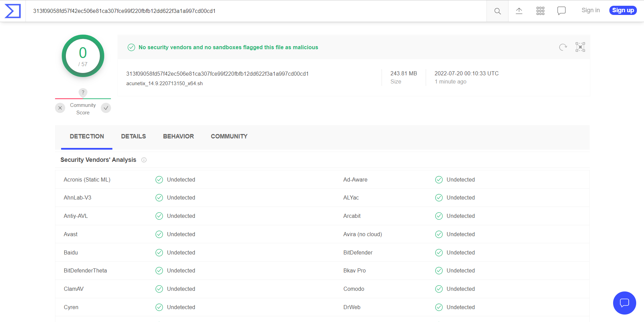This screenshot has height=322, width=644.
Task: Click the VirusTotal logo icon
Action: 13,11
